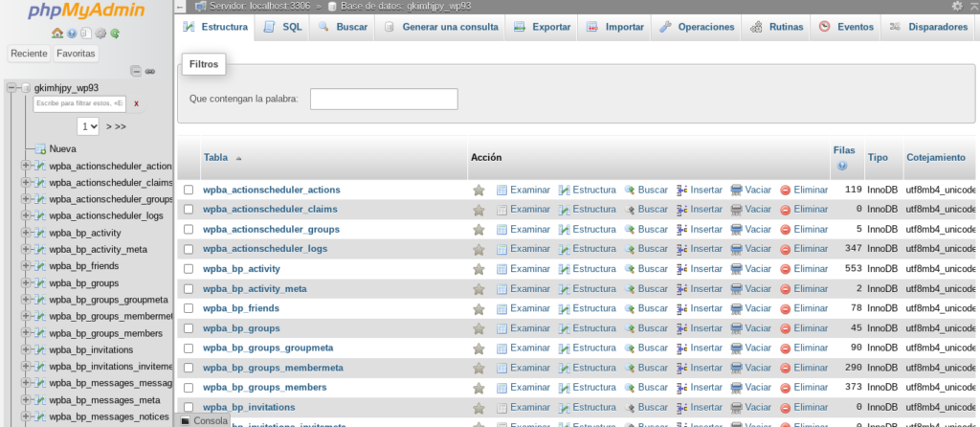980x427 pixels.
Task: Jump to last page with the >> link
Action: tap(121, 127)
